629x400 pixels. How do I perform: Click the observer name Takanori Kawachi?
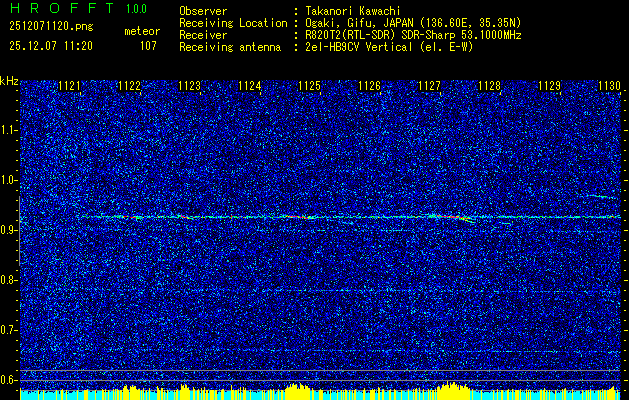[352, 11]
